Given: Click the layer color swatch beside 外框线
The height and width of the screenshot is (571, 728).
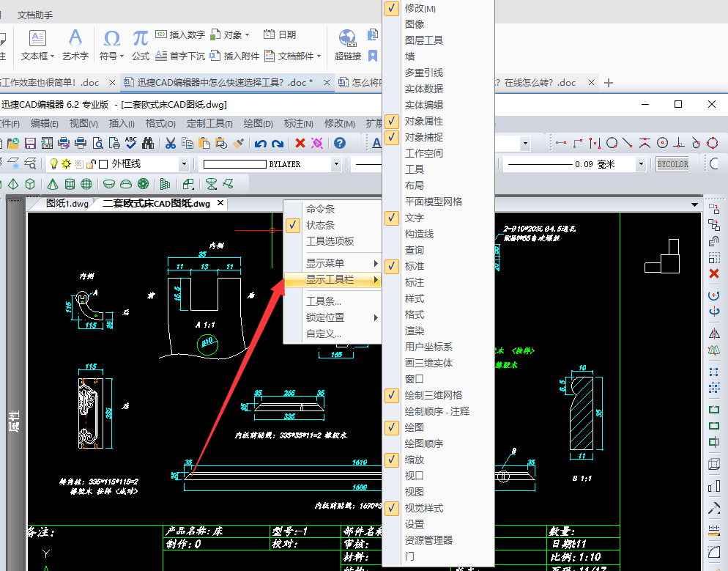Looking at the screenshot, I should tap(102, 163).
